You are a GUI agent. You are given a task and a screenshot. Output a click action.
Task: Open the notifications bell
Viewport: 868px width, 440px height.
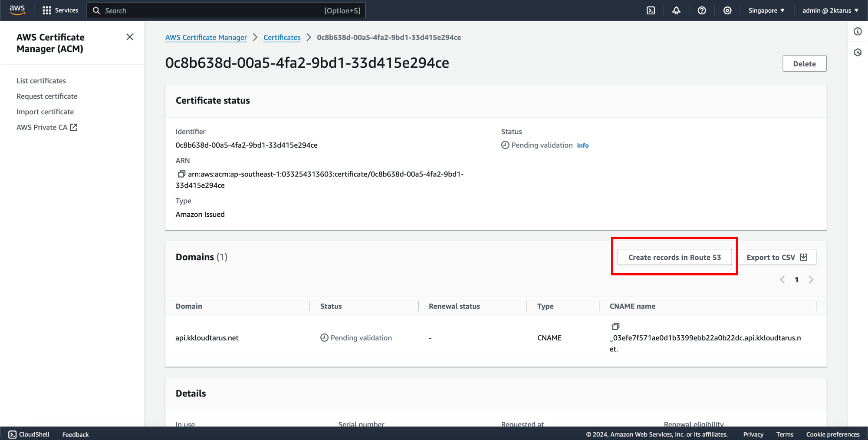tap(676, 10)
